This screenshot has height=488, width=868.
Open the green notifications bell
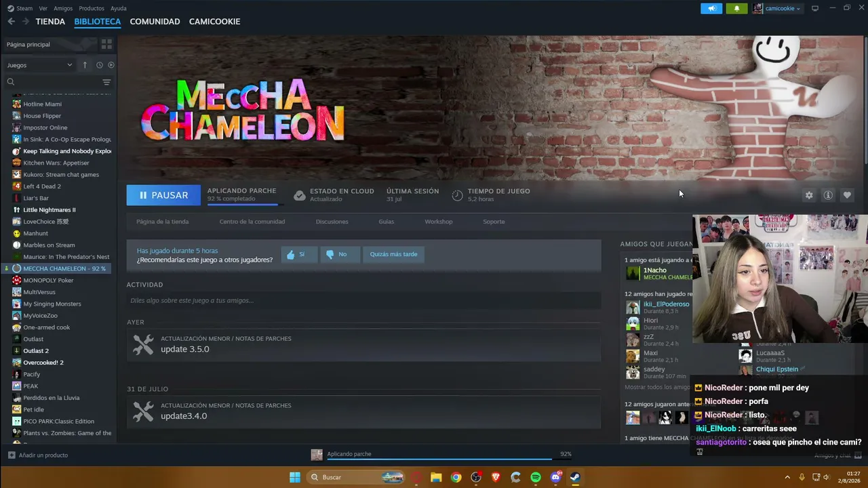(736, 8)
